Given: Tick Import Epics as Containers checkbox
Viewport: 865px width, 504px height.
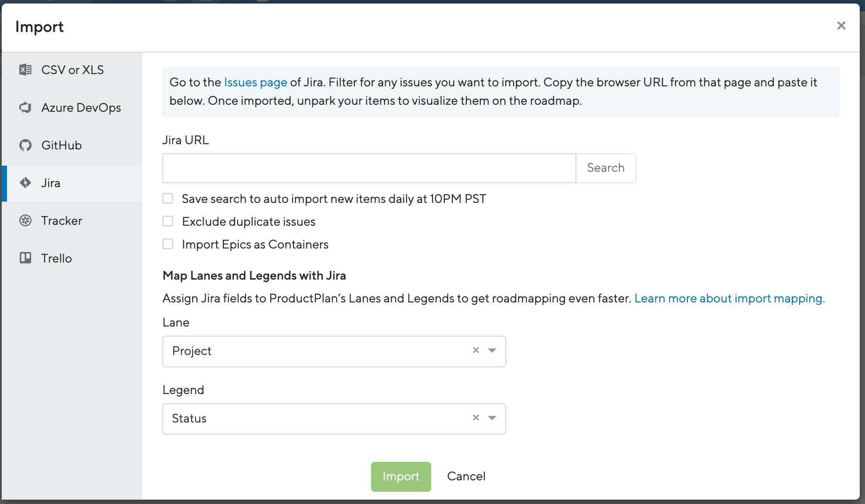Looking at the screenshot, I should point(168,244).
